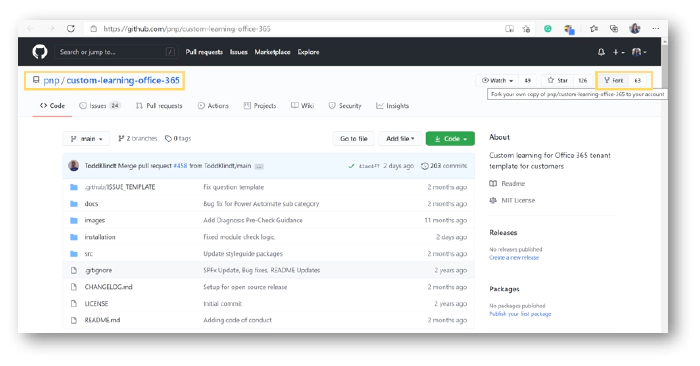Open CHANGELOG.md file
The image size is (700, 366).
click(x=108, y=287)
